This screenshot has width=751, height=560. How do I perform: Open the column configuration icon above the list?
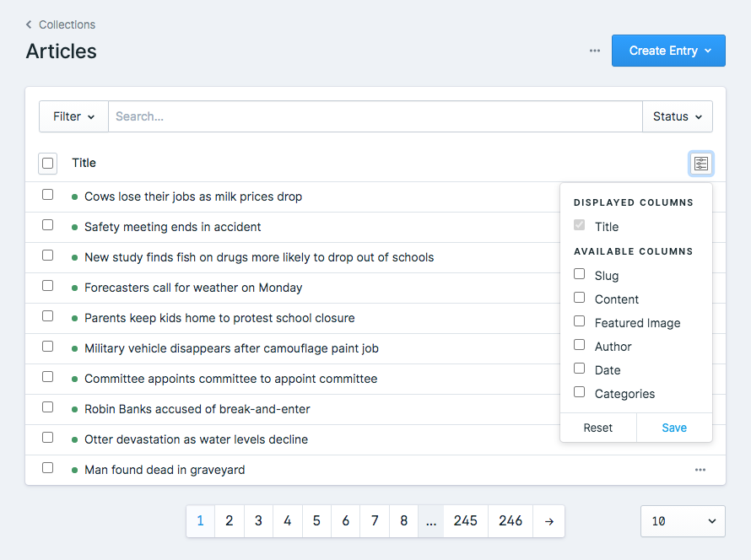[700, 163]
